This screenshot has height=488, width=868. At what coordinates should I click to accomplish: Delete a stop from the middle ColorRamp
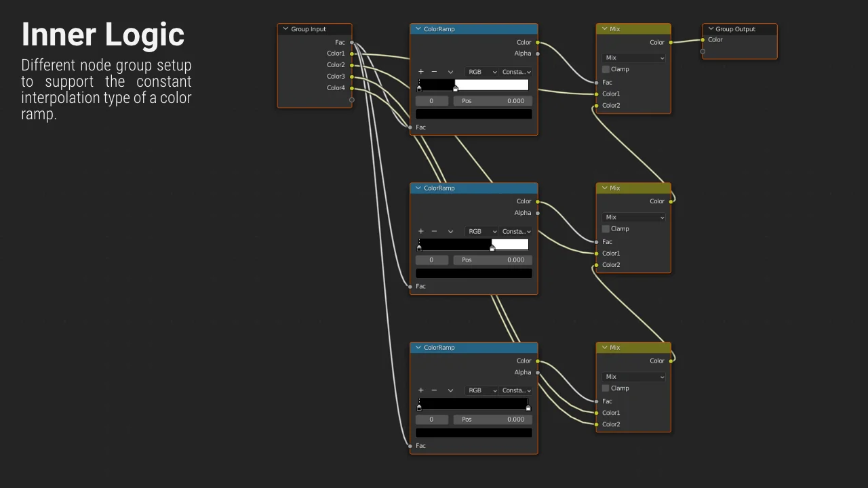[x=434, y=231]
